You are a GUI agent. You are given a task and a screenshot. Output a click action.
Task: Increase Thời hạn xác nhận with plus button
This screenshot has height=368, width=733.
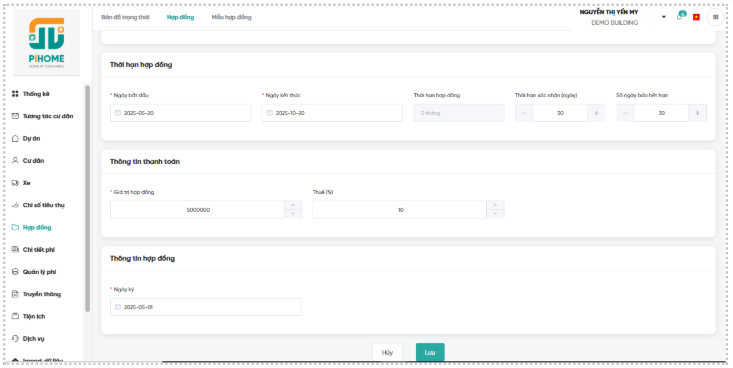596,113
